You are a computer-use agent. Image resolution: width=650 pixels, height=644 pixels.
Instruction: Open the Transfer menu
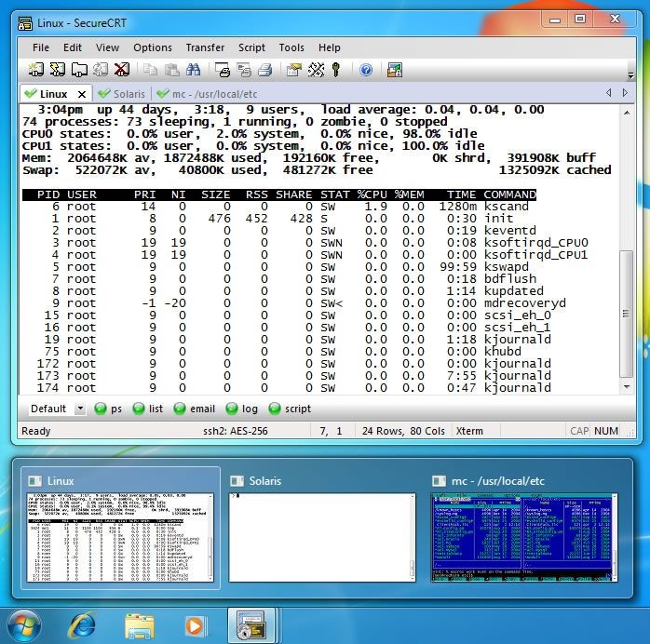[205, 47]
